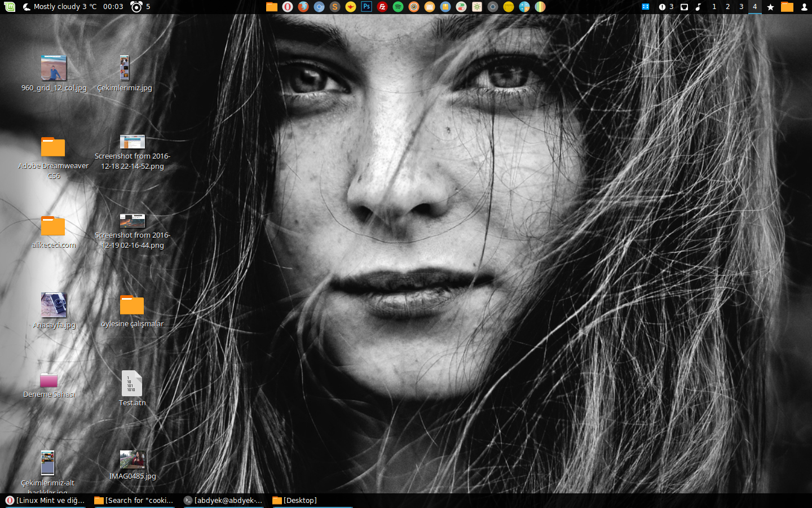Launch the Calculator from the panel

pos(524,7)
